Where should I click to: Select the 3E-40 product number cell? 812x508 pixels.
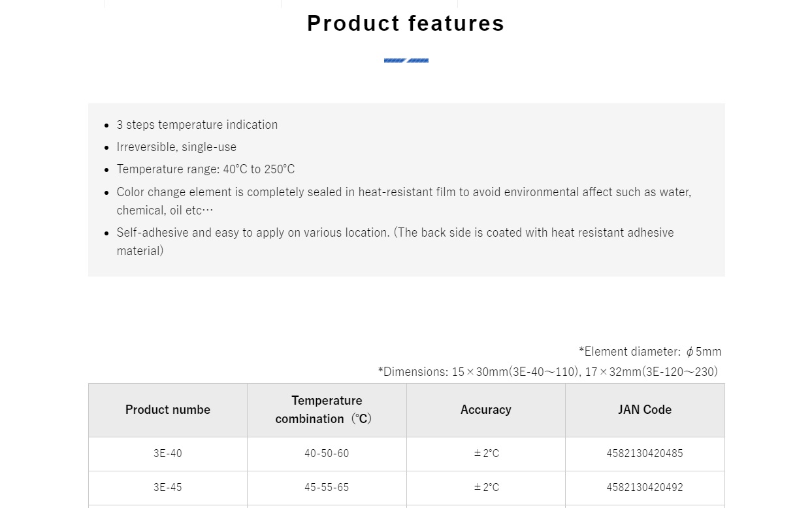(168, 454)
